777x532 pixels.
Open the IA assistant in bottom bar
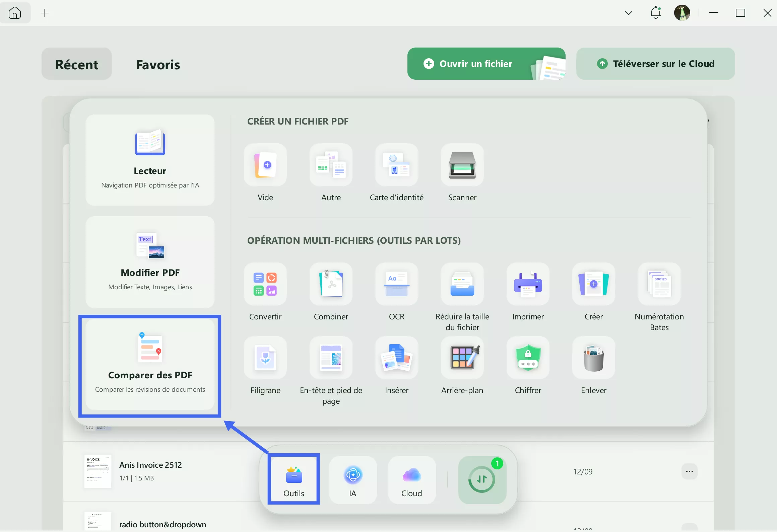click(352, 480)
